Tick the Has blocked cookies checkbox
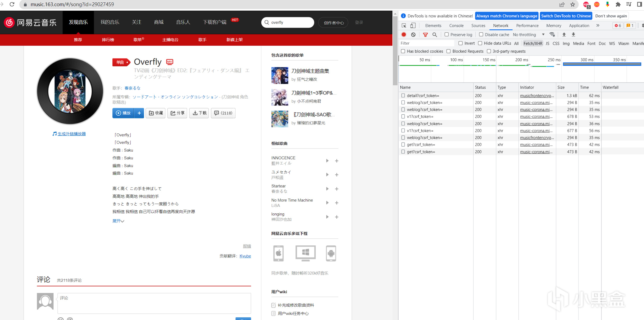Image resolution: width=644 pixels, height=320 pixels. [x=403, y=51]
